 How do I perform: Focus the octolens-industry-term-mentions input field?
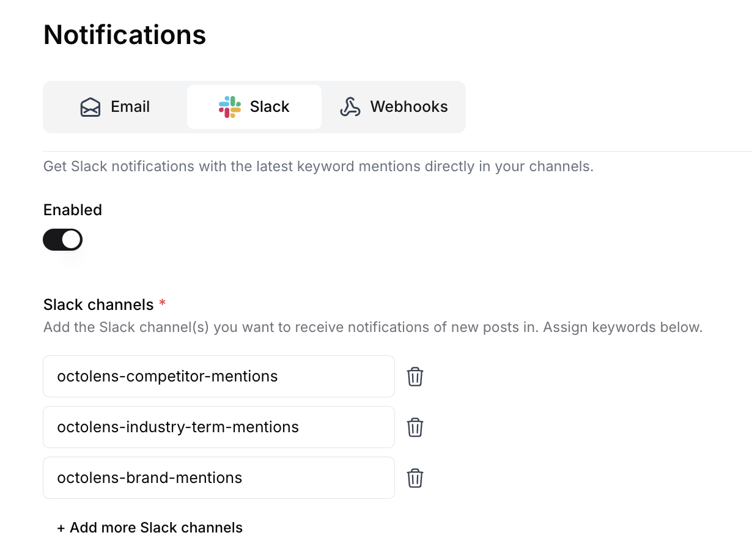[218, 427]
